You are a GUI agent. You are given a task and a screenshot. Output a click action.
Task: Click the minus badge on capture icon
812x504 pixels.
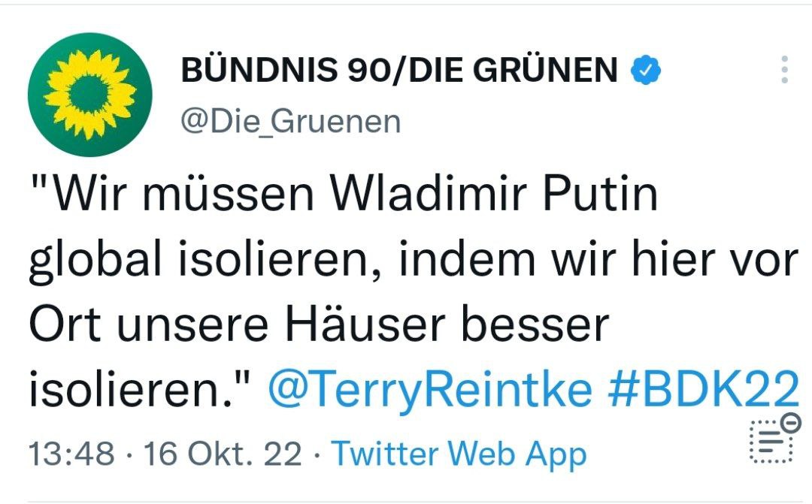coord(791,424)
